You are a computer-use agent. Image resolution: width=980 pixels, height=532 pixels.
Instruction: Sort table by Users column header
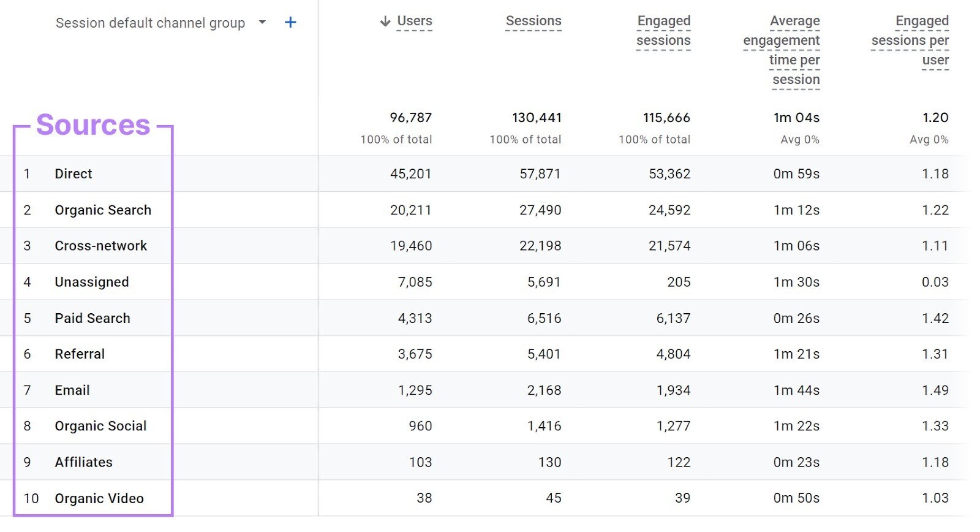[414, 21]
